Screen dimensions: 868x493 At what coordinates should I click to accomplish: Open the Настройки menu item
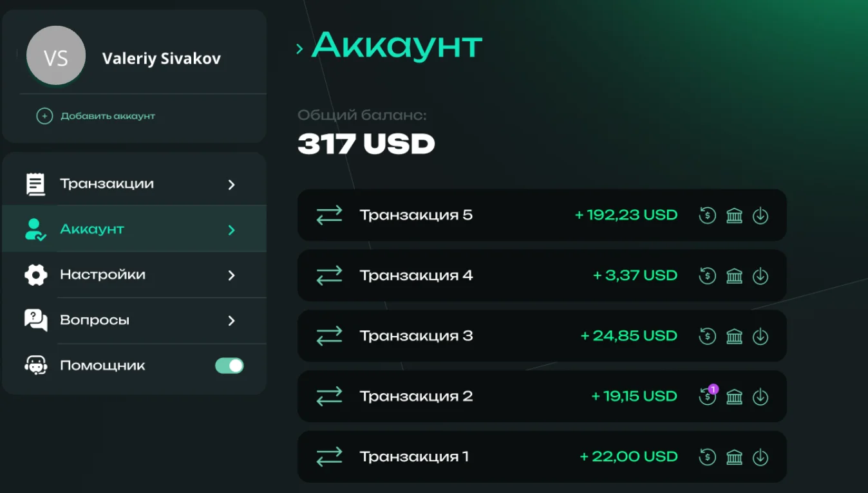tap(134, 275)
